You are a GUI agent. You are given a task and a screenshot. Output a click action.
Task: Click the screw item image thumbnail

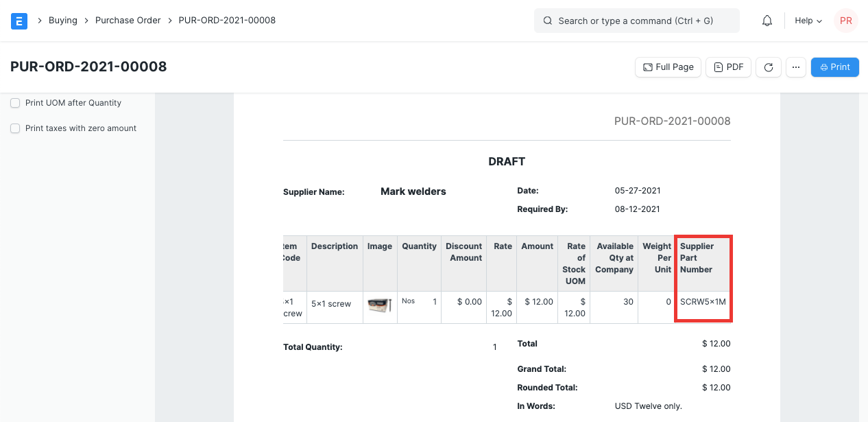pyautogui.click(x=380, y=307)
